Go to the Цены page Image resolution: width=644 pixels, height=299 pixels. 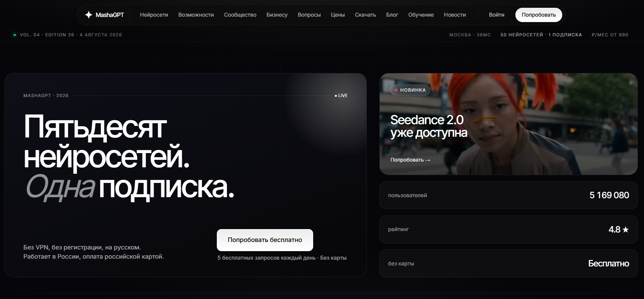[x=338, y=15]
